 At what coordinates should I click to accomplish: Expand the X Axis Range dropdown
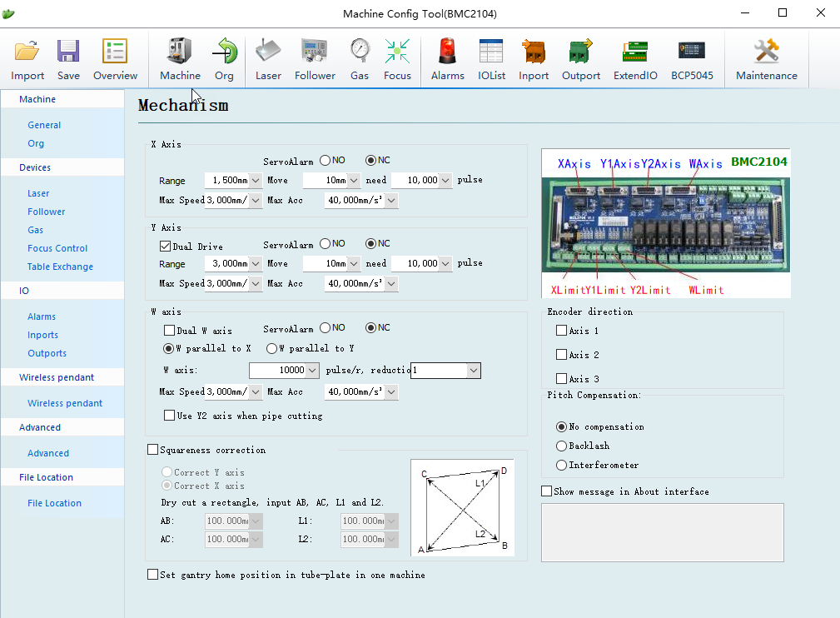pos(256,181)
